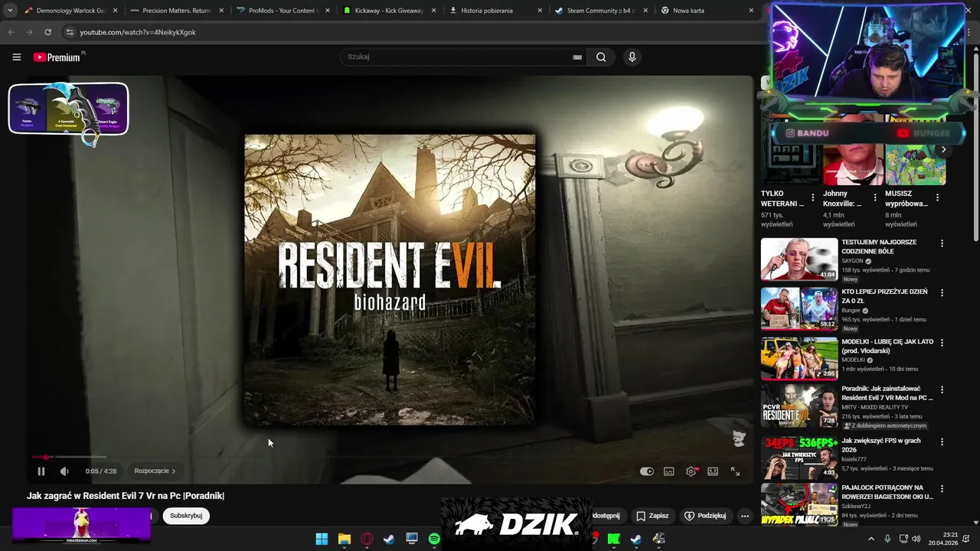The image size is (980, 551).
Task: Start voice search with microphone icon
Action: [x=632, y=57]
